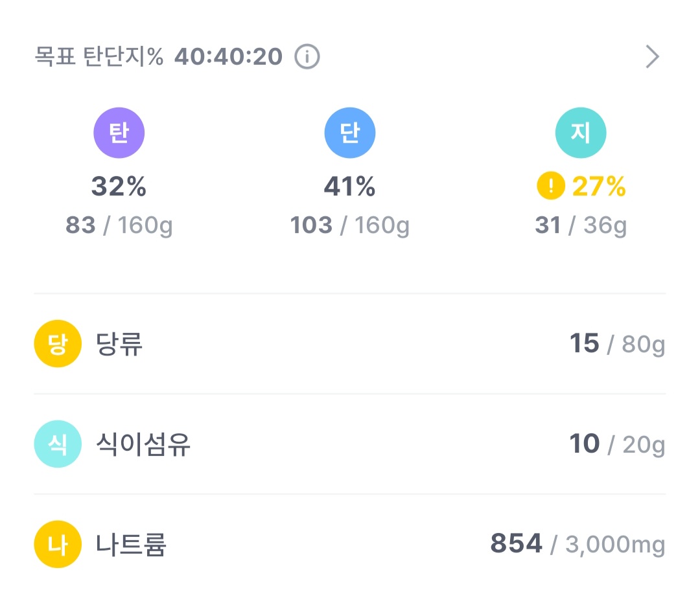Image resolution: width=700 pixels, height=592 pixels.
Task: Select the 40:40:20 target ratio text
Action: [x=228, y=57]
